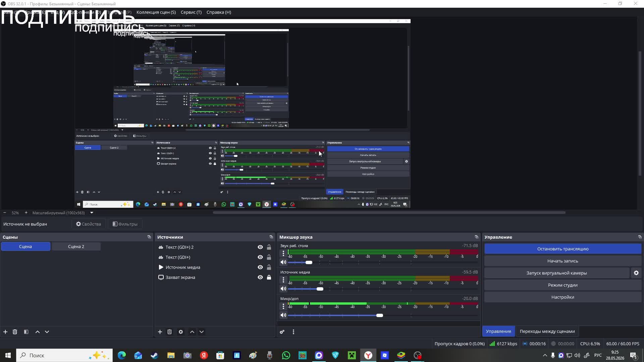Move source up arrow in Sources panel
644x362 pixels.
pos(192,332)
